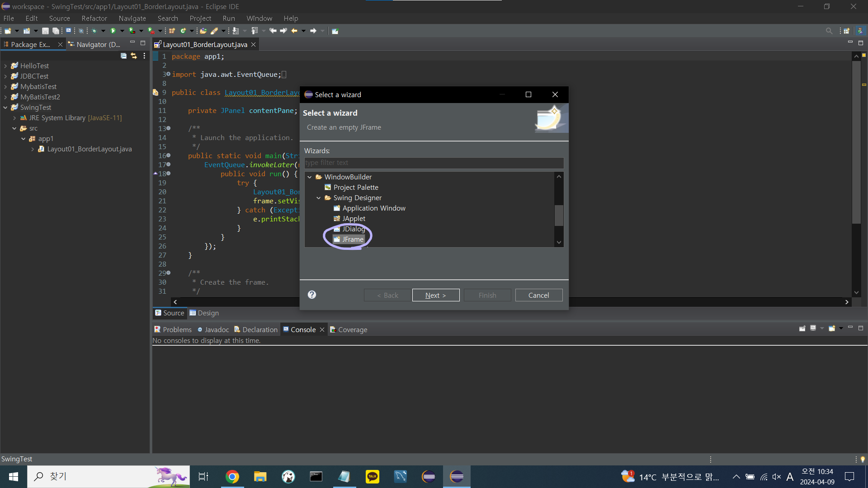The height and width of the screenshot is (488, 868).
Task: Open KakaoTalk from the taskbar
Action: click(373, 477)
